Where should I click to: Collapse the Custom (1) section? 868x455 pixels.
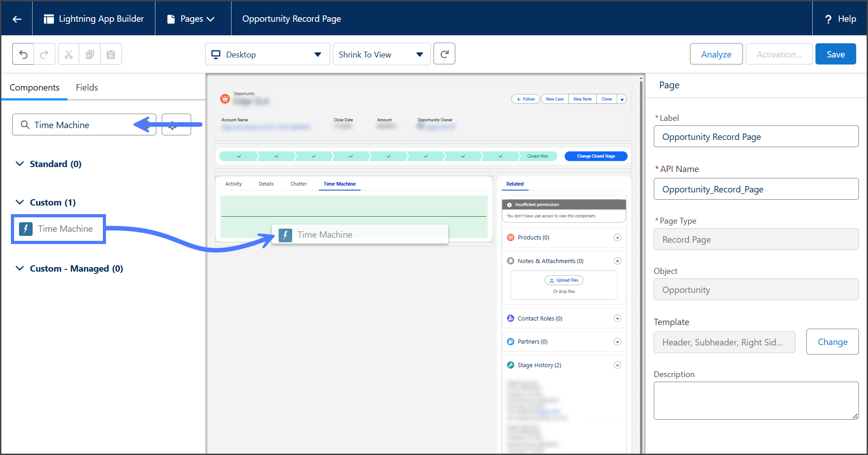tap(20, 202)
